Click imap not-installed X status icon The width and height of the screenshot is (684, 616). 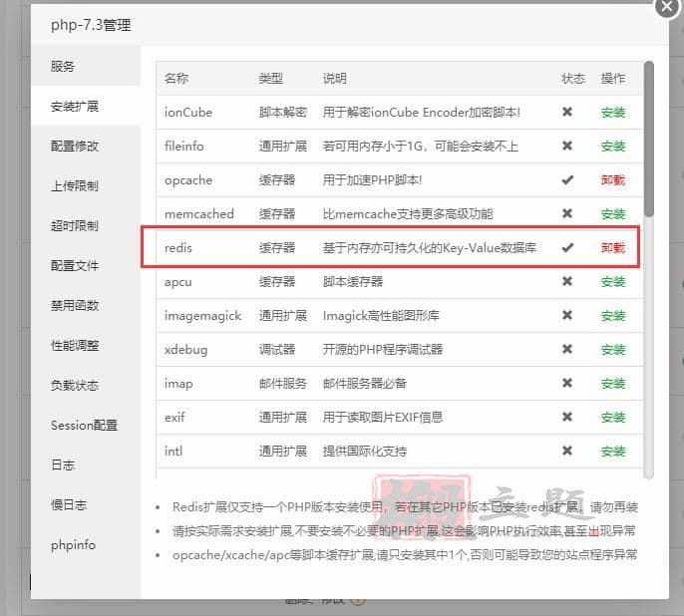(x=567, y=383)
